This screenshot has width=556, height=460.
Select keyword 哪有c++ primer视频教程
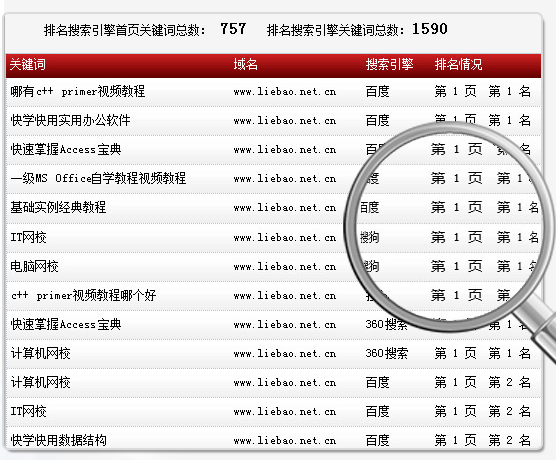click(x=78, y=92)
